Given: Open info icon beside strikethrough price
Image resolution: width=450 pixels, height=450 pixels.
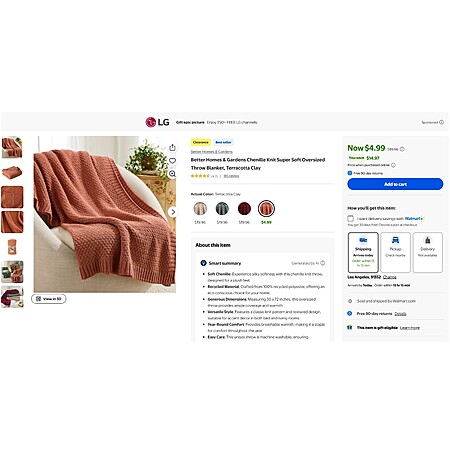Looking at the screenshot, I should point(402,149).
